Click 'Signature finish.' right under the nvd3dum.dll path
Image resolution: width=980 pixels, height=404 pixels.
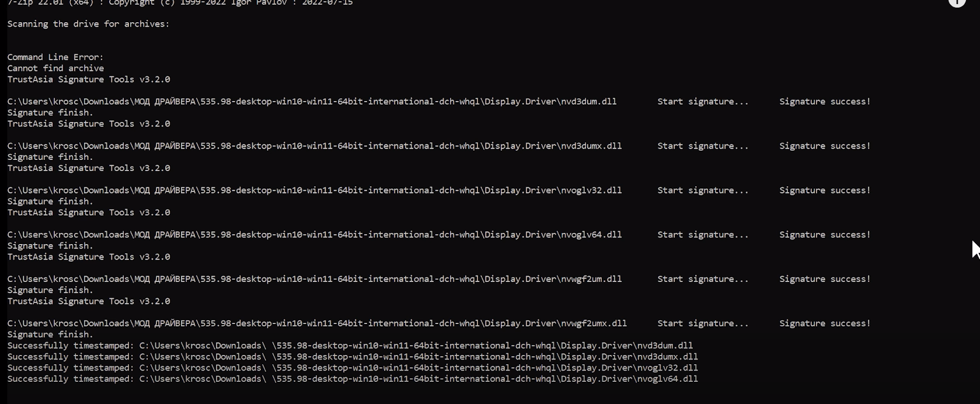[50, 113]
